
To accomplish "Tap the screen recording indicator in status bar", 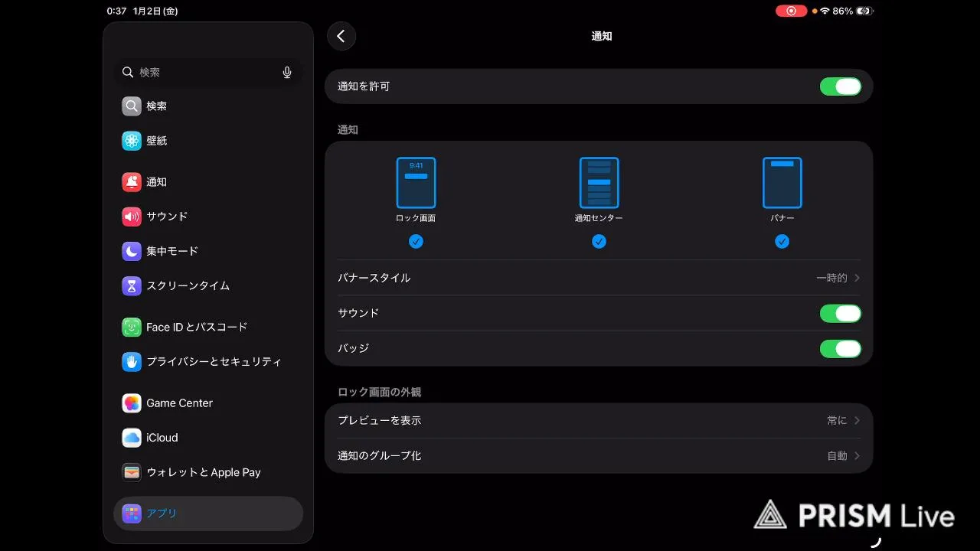I will [x=791, y=11].
